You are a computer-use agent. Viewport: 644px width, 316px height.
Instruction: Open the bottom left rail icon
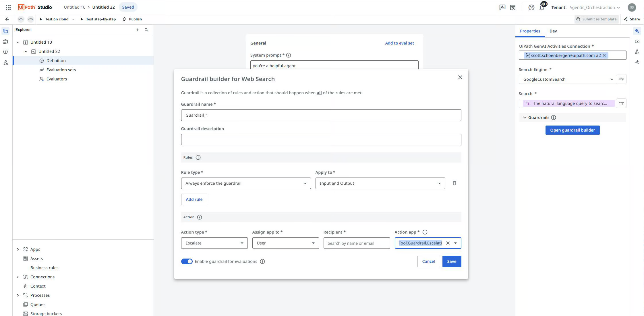click(5, 62)
